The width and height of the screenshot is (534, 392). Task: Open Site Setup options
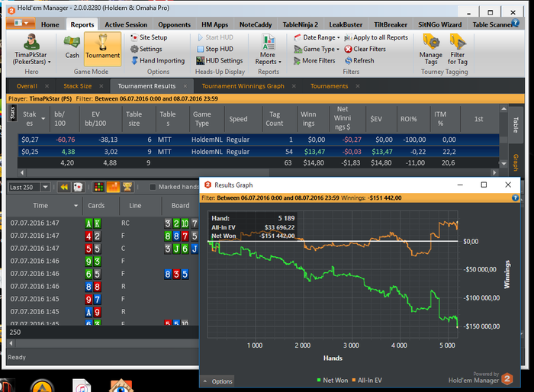(150, 37)
